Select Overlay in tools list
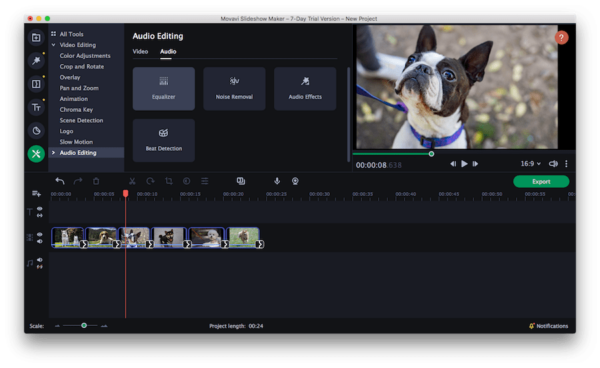Image resolution: width=600 pixels, height=368 pixels. 70,77
